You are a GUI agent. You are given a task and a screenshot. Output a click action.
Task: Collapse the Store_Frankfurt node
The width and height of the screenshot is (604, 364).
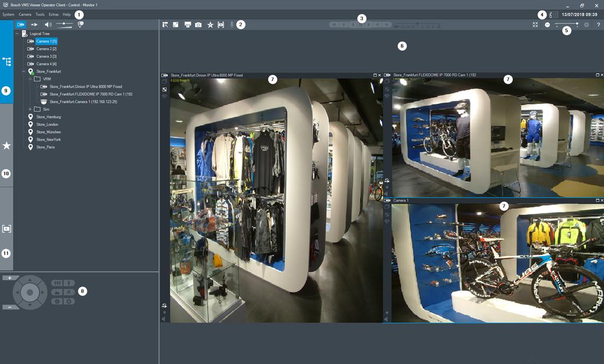[x=24, y=71]
